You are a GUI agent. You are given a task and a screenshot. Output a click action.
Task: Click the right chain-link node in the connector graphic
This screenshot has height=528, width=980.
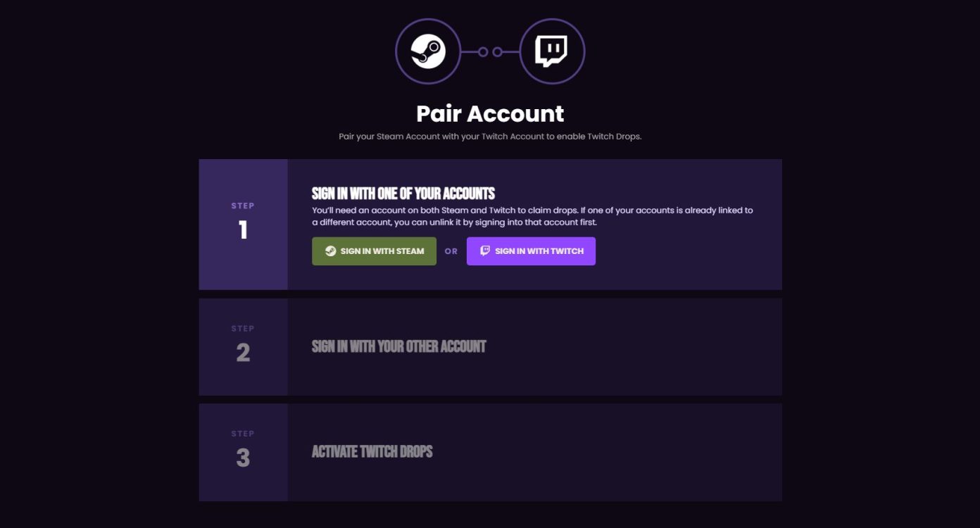tap(498, 50)
